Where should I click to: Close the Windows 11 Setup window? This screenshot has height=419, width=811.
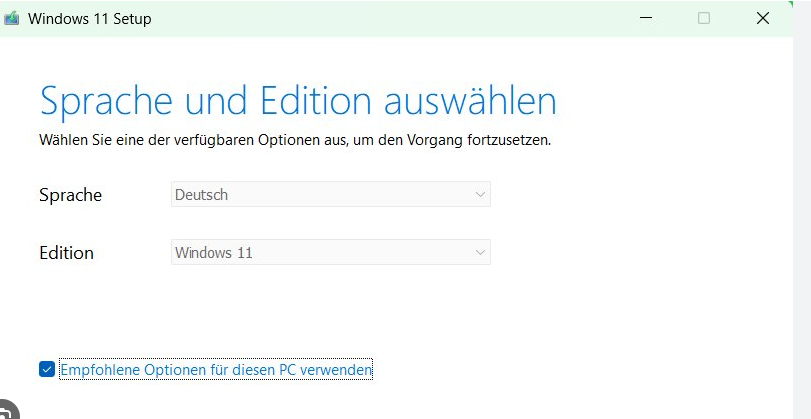(x=762, y=18)
